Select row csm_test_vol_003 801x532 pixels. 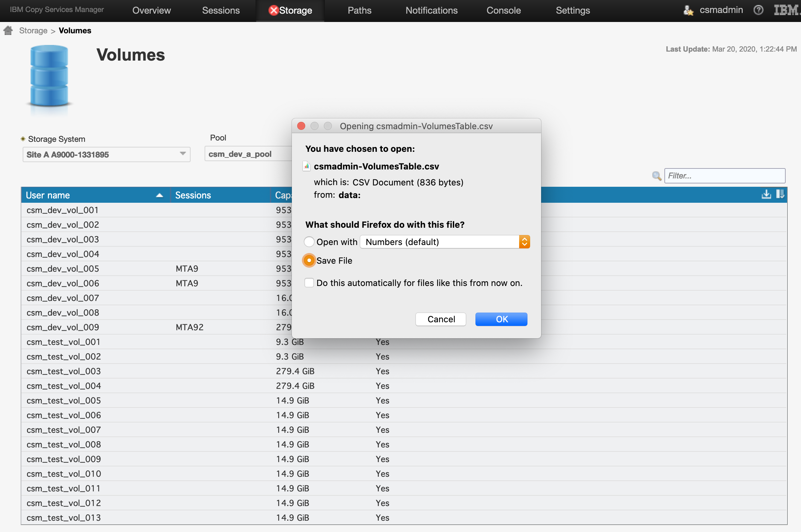click(404, 371)
